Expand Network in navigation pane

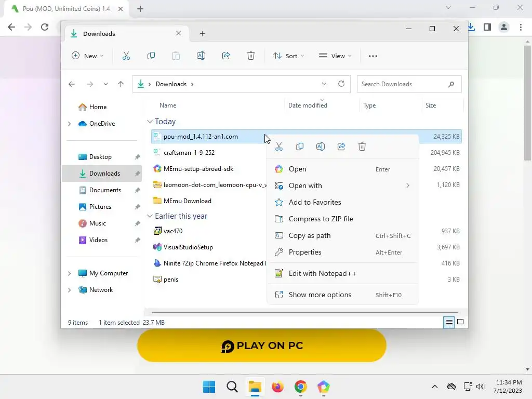[x=70, y=290]
